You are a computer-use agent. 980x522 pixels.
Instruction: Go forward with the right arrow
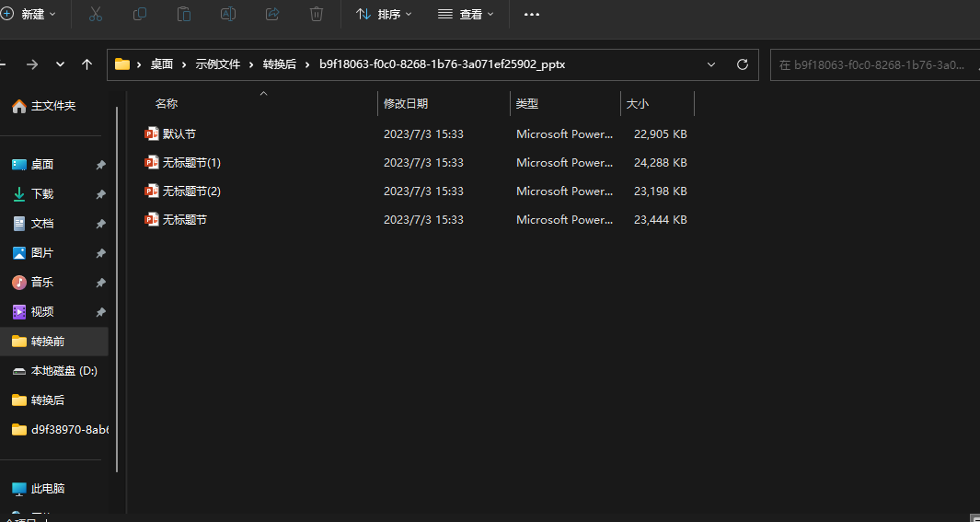(x=32, y=64)
